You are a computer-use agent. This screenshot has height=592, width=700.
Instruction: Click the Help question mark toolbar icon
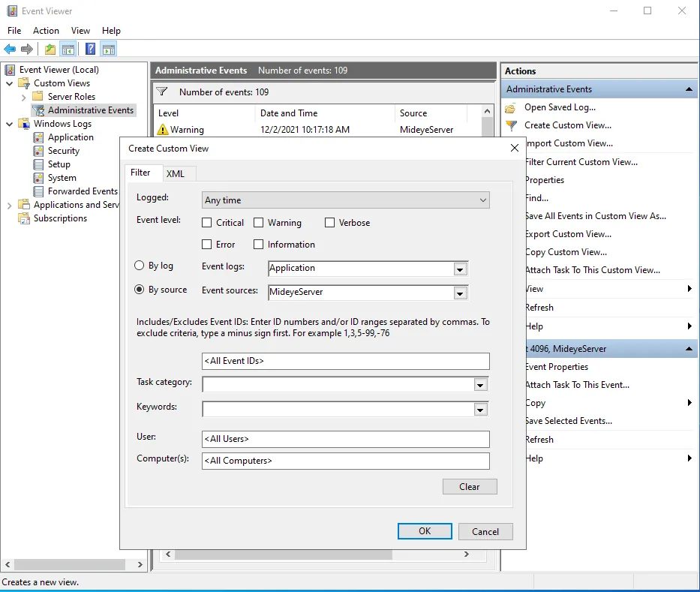point(89,49)
